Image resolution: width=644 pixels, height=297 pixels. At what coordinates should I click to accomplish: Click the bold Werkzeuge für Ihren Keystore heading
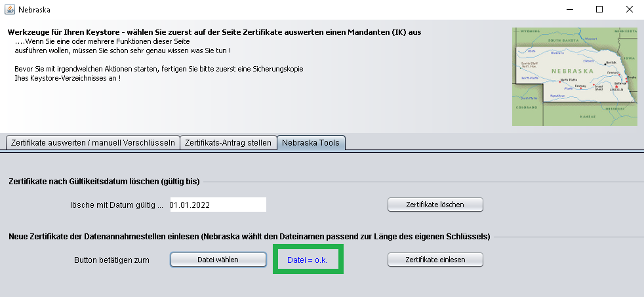[214, 32]
